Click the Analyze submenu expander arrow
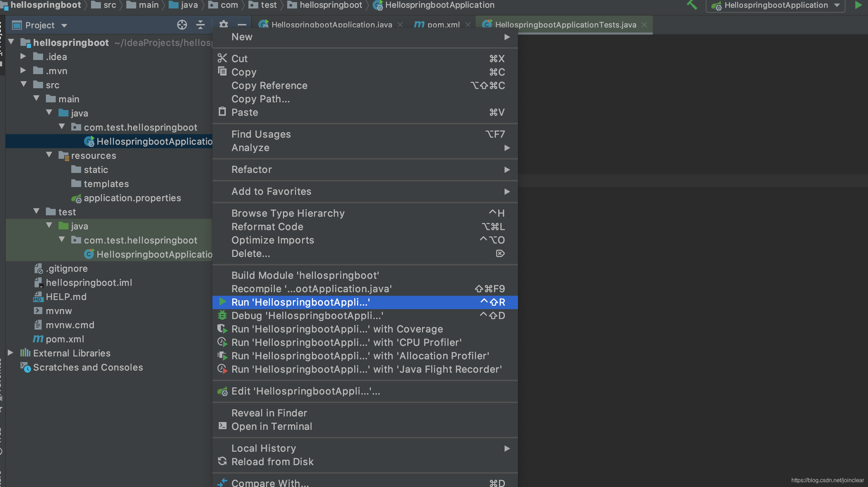The height and width of the screenshot is (487, 868). click(x=507, y=147)
